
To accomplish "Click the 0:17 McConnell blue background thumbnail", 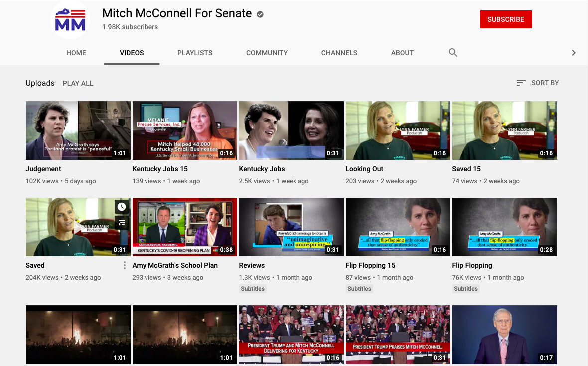I will pos(505,335).
